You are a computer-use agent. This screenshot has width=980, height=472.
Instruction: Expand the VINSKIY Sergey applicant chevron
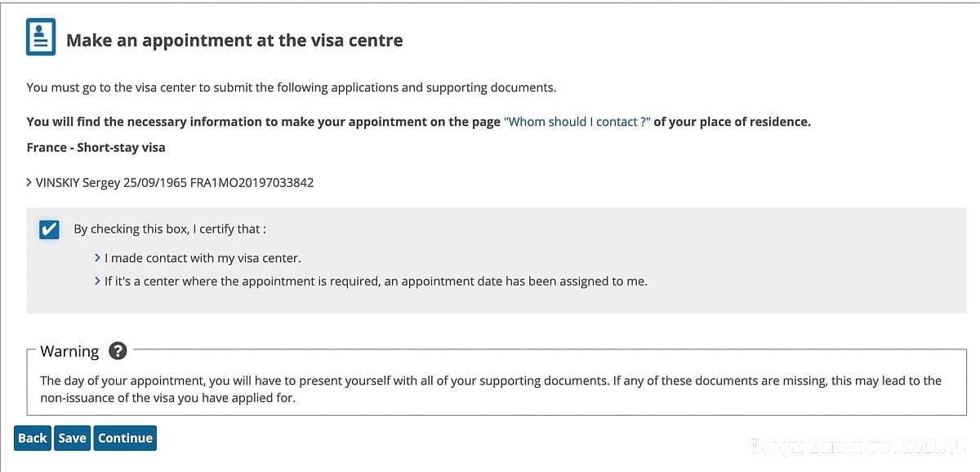[29, 182]
